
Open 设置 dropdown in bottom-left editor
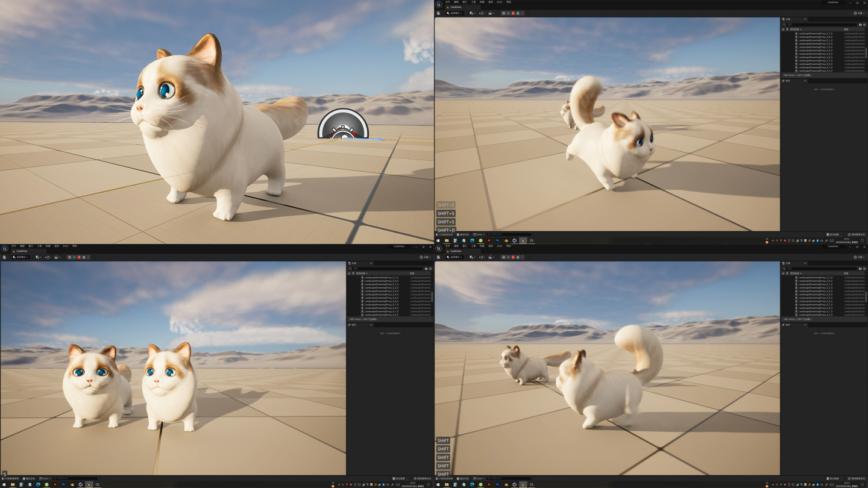[425, 257]
